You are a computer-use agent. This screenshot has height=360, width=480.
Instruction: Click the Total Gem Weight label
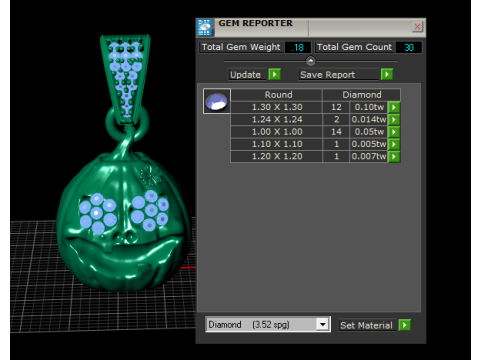pyautogui.click(x=241, y=47)
